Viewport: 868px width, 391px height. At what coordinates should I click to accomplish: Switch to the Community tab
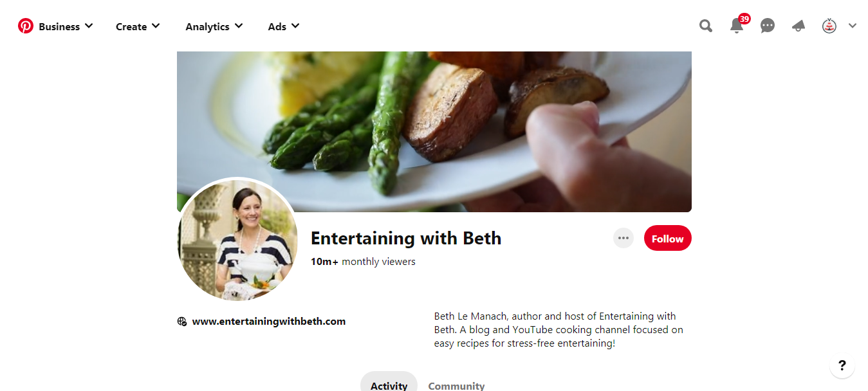pos(456,385)
